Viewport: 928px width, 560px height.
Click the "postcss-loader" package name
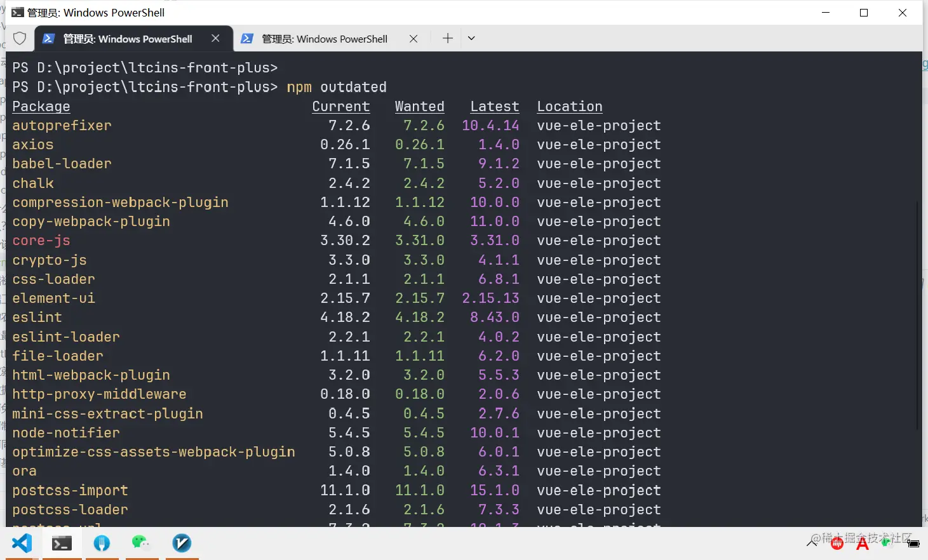(x=71, y=510)
